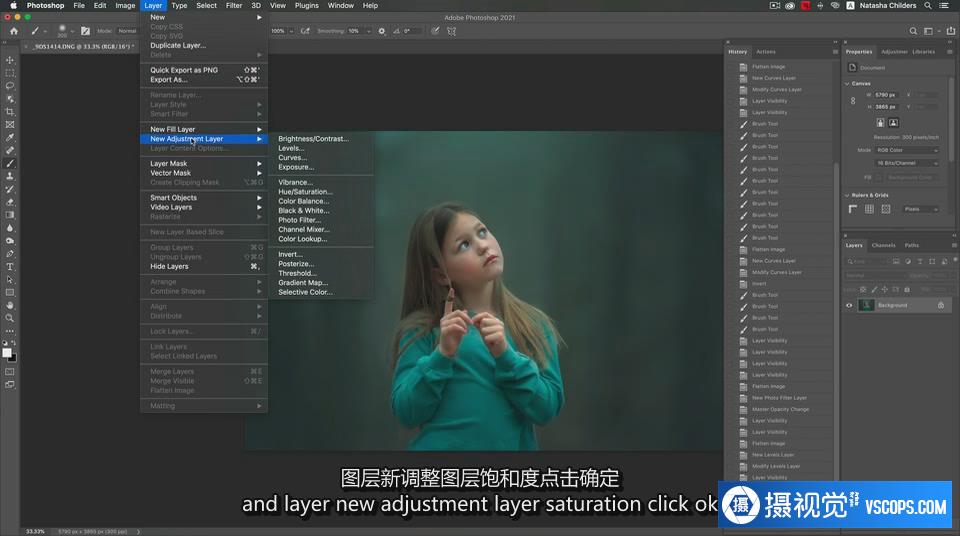This screenshot has height=536, width=960.
Task: Select Black & White adjustment
Action: [x=304, y=211]
